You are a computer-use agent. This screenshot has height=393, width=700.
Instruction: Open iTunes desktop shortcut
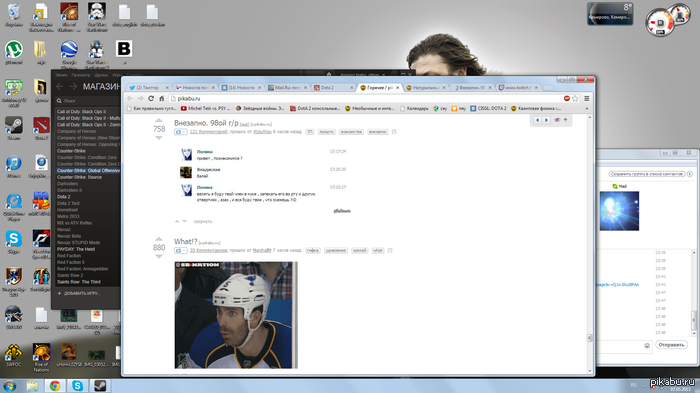tap(14, 166)
